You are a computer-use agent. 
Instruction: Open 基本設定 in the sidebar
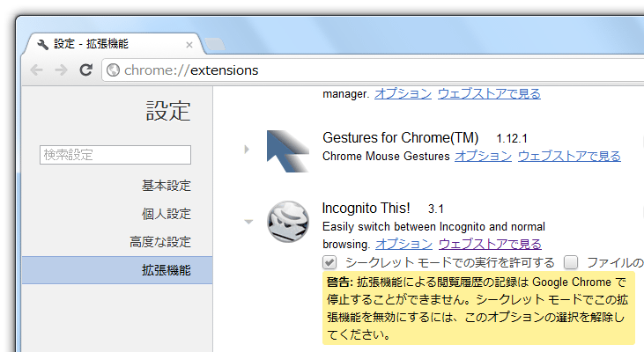167,186
